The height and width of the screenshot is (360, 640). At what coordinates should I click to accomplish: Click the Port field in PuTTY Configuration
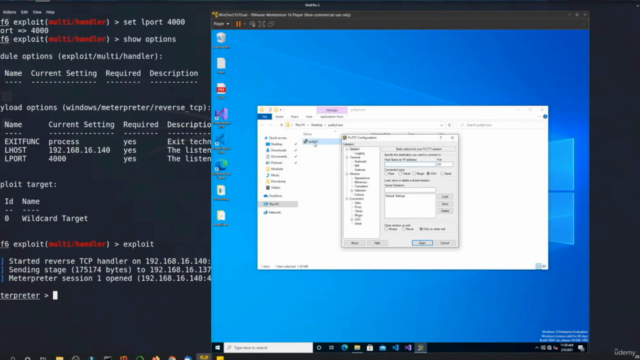click(x=445, y=164)
